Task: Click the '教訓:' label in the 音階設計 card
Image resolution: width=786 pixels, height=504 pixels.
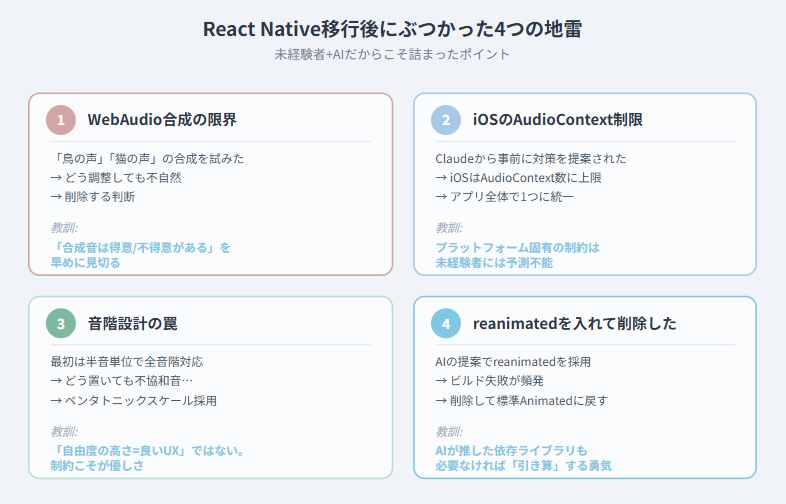Action: coord(64,431)
